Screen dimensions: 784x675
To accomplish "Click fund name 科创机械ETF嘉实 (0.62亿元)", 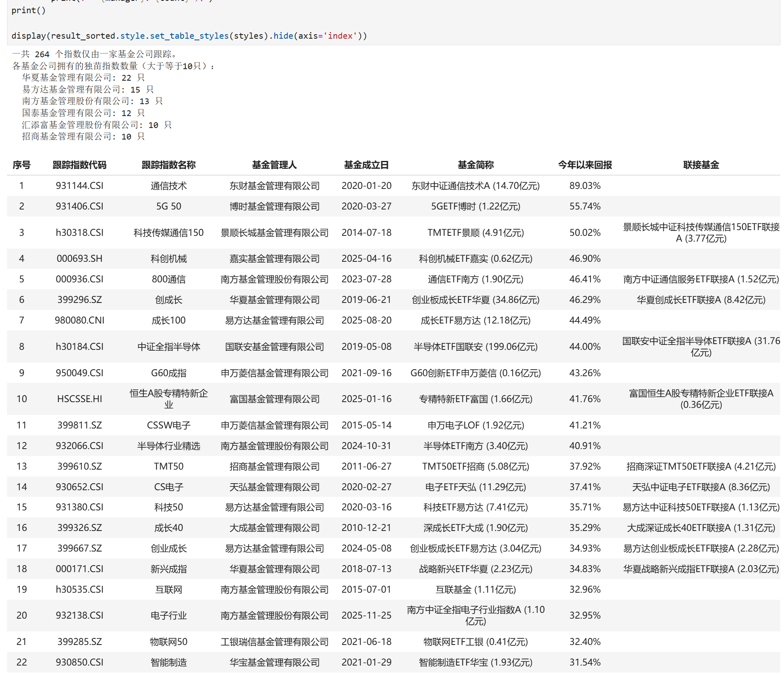I will 476,258.
